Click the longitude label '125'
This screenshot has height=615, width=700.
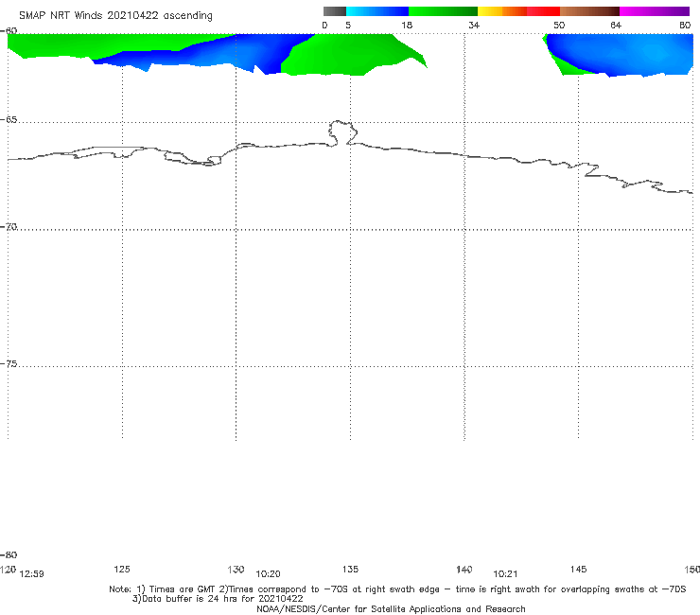coord(122,569)
